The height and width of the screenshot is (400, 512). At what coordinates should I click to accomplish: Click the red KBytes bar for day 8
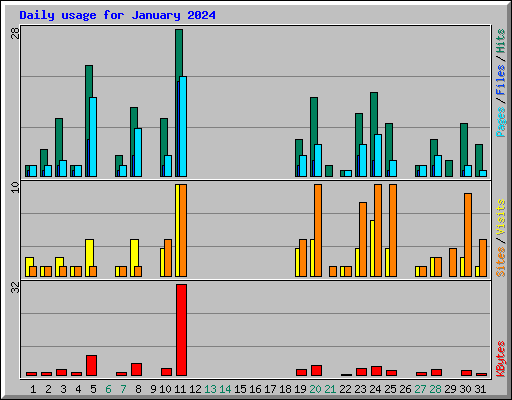click(136, 369)
